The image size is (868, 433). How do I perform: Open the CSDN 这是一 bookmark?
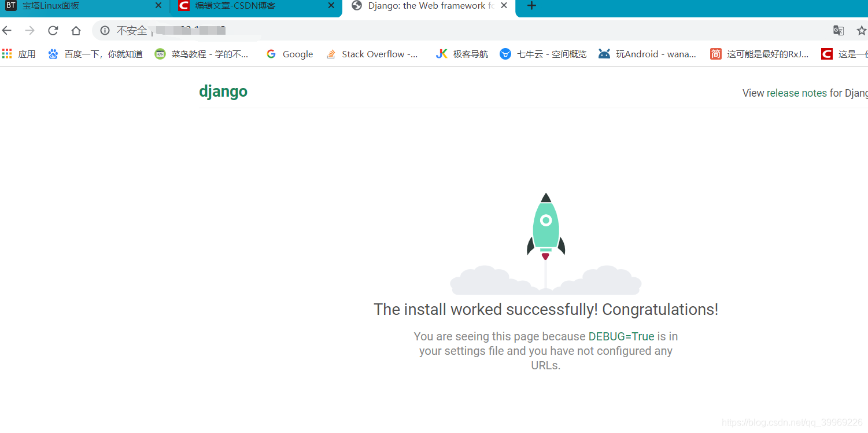pos(845,54)
